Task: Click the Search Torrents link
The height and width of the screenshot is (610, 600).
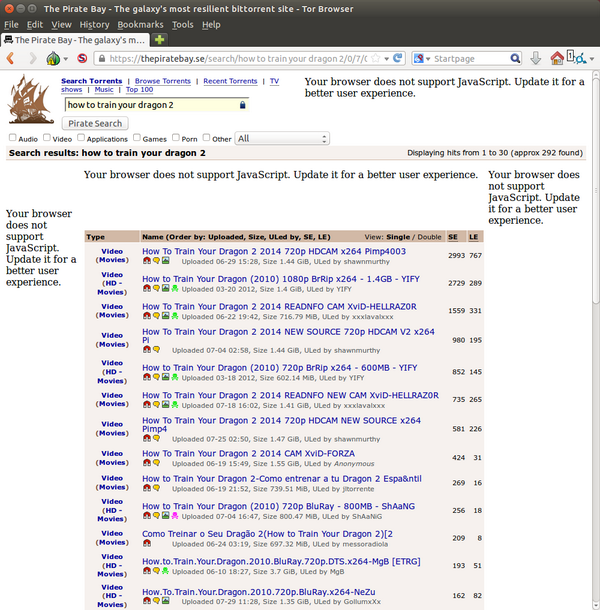Action: (91, 81)
